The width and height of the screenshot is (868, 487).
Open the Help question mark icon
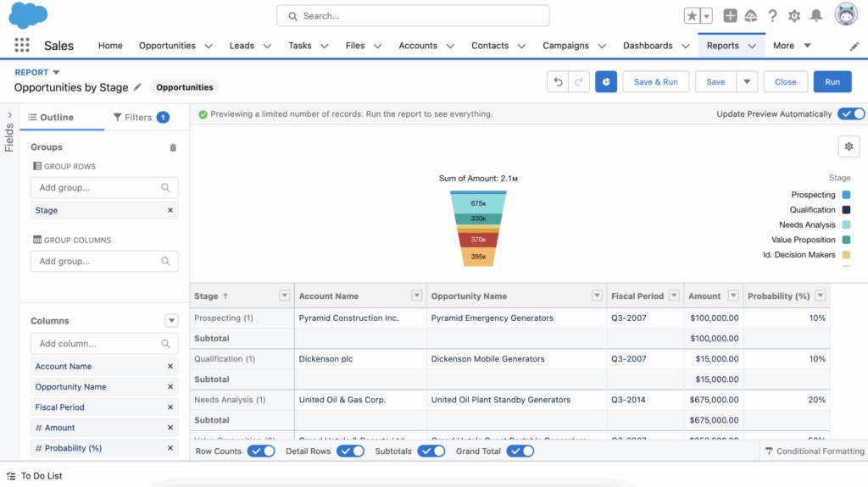pyautogui.click(x=772, y=16)
